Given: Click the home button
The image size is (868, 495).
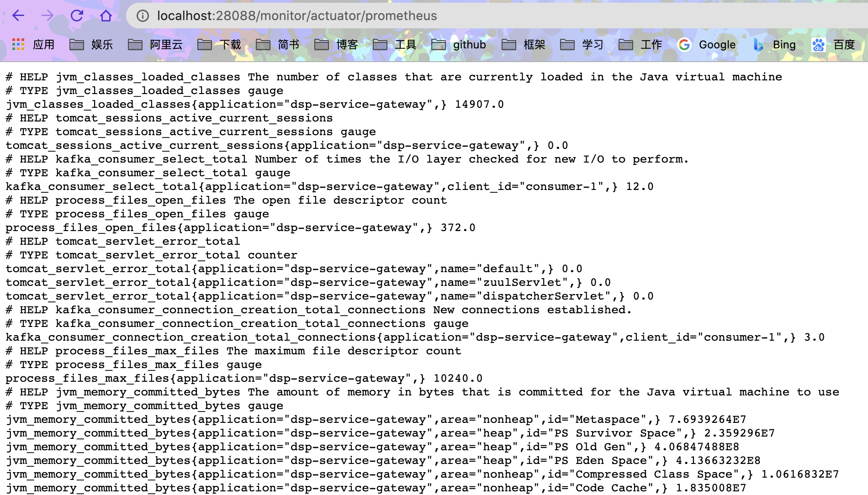Looking at the screenshot, I should click(x=105, y=15).
